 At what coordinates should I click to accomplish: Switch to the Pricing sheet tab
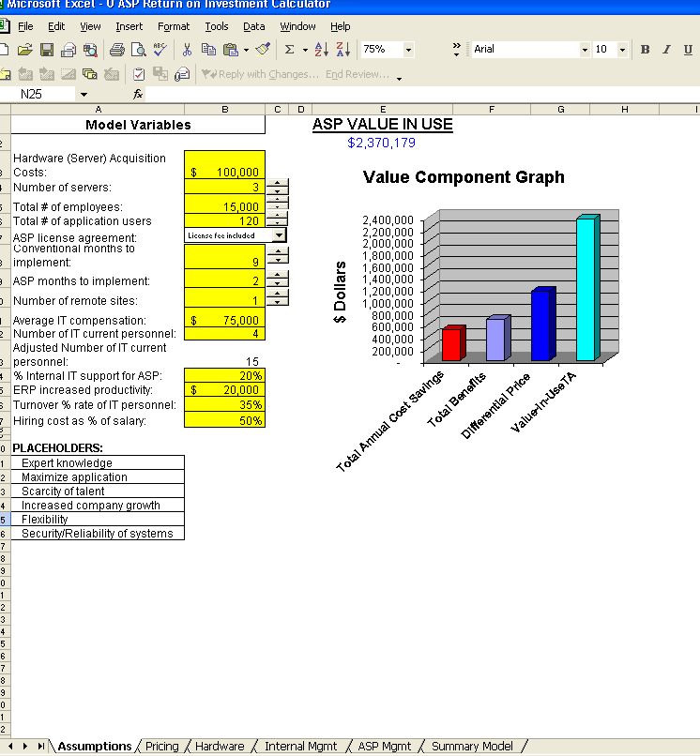pyautogui.click(x=162, y=747)
